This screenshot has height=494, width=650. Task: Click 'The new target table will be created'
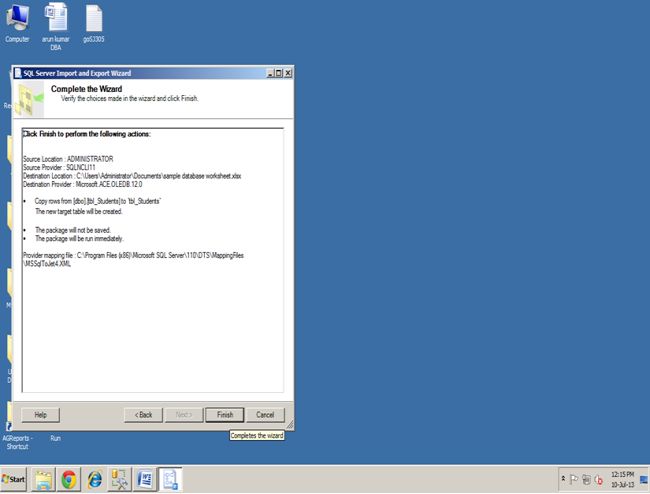[79, 211]
